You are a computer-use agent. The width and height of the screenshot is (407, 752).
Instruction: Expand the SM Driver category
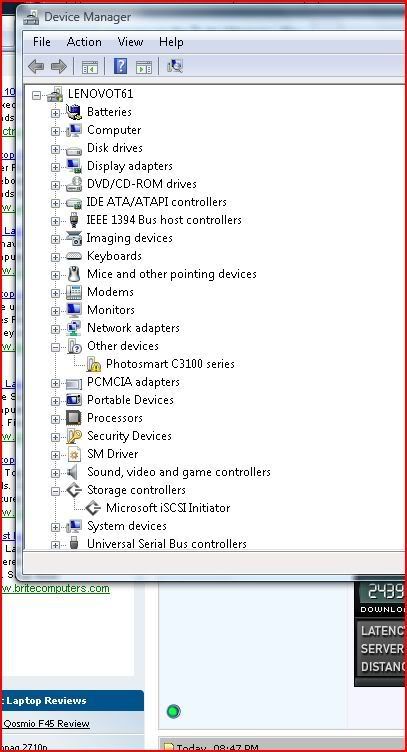(56, 455)
